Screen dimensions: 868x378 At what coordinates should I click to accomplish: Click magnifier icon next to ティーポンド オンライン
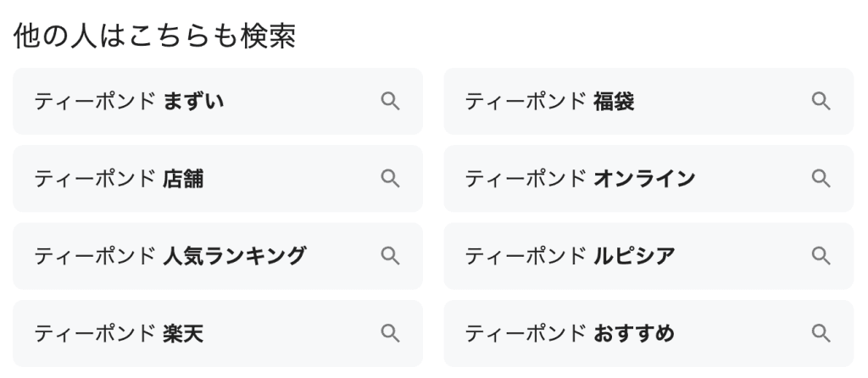click(x=821, y=179)
